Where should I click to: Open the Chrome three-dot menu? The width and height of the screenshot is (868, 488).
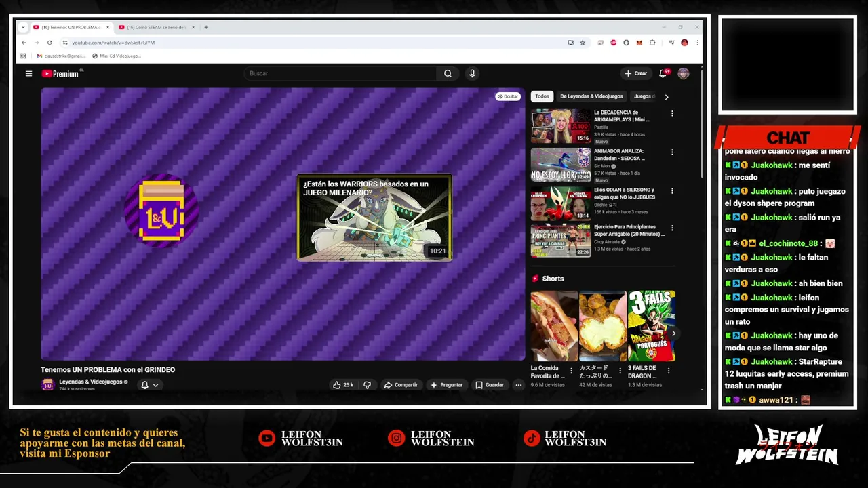(x=697, y=43)
